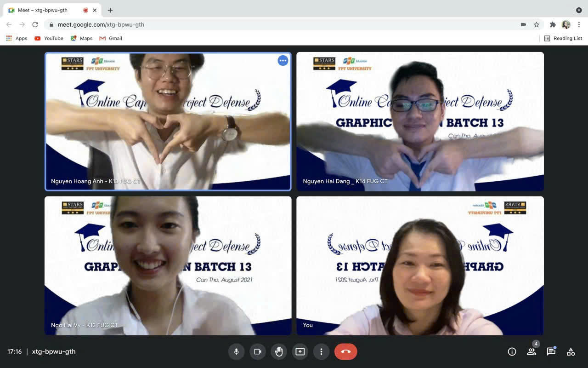Turn off the camera
Viewport: 588px width, 368px height.
[258, 351]
